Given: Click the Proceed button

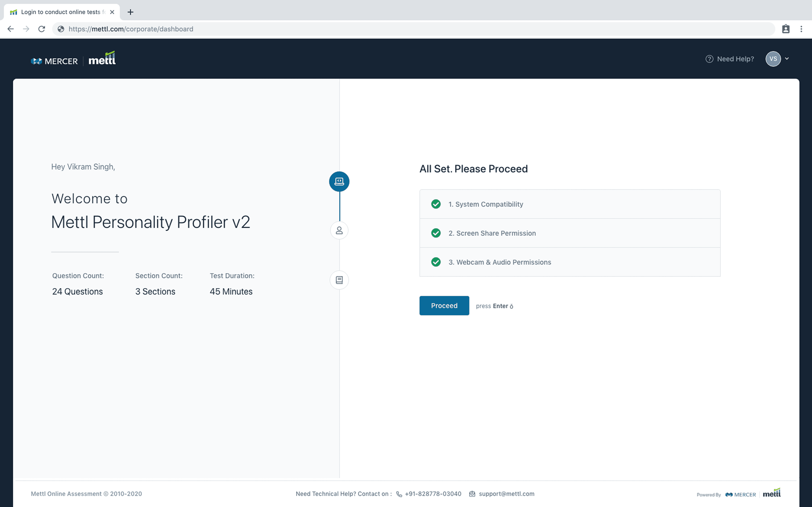Looking at the screenshot, I should pyautogui.click(x=444, y=306).
